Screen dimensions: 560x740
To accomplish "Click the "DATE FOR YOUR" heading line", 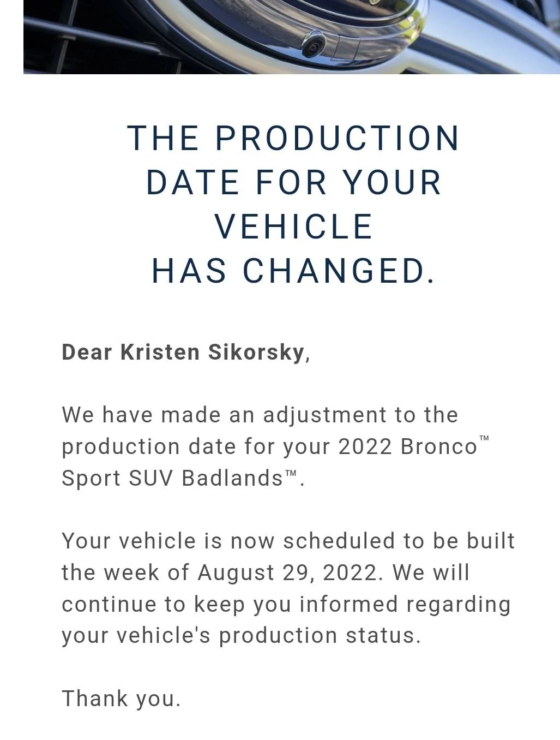I will 294,182.
